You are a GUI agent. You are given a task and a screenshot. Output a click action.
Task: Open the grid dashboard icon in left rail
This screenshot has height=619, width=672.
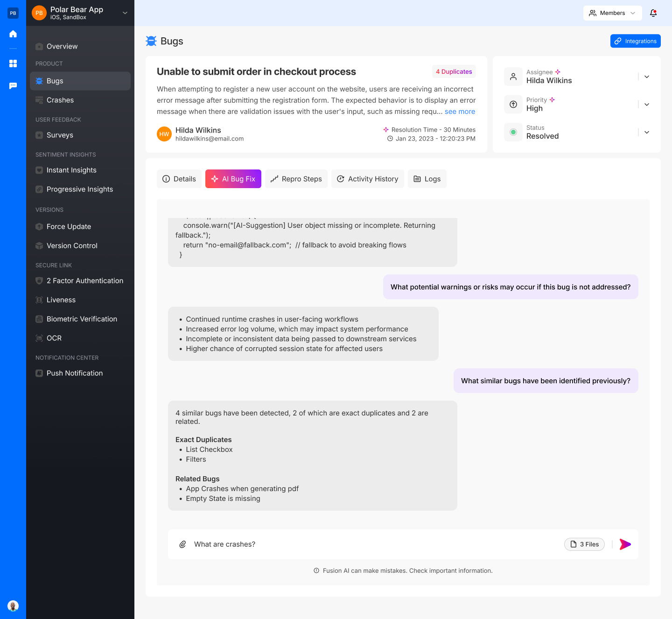13,63
